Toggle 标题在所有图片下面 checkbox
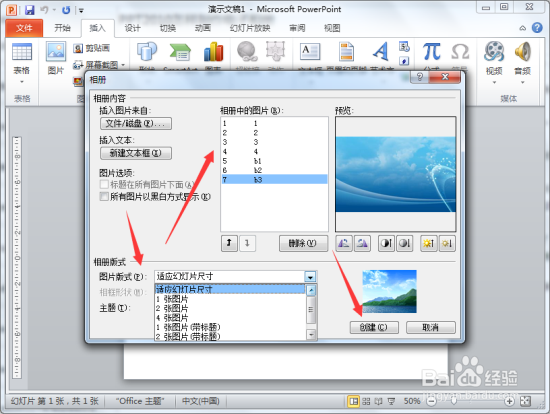Viewport: 550px width, 414px height. (104, 184)
